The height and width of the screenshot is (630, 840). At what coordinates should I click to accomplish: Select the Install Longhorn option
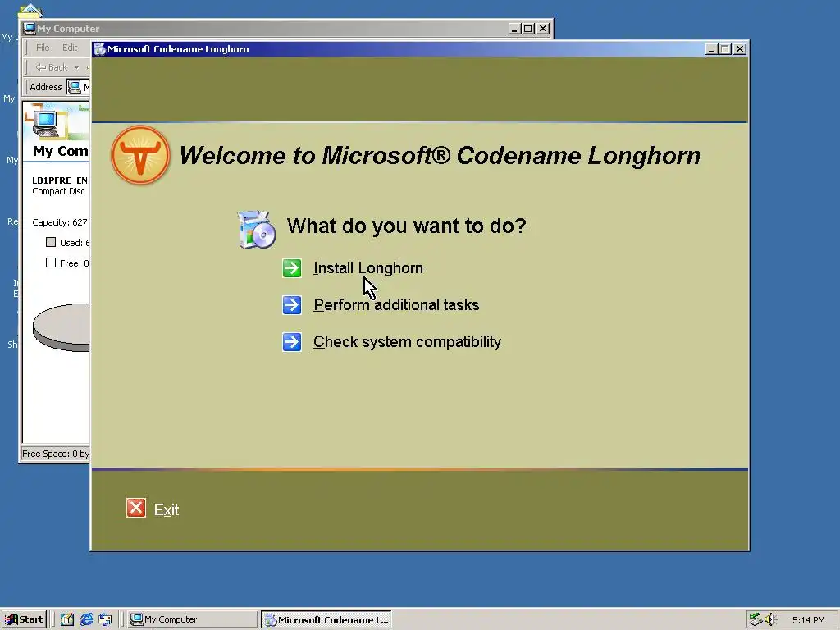tap(368, 268)
